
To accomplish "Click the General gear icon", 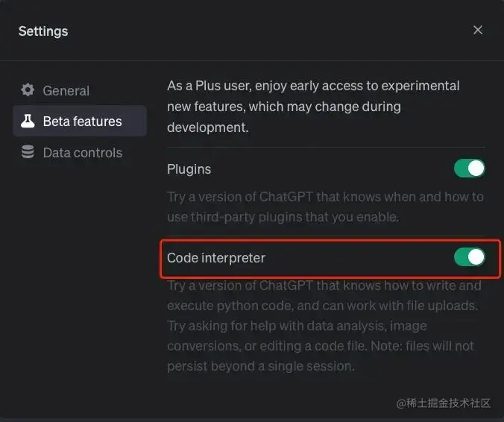I will (x=28, y=90).
